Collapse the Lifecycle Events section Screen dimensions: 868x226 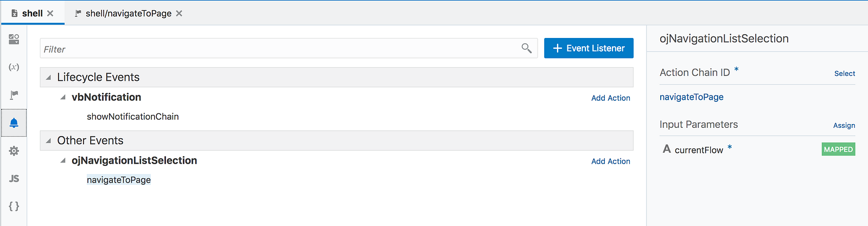tap(48, 78)
